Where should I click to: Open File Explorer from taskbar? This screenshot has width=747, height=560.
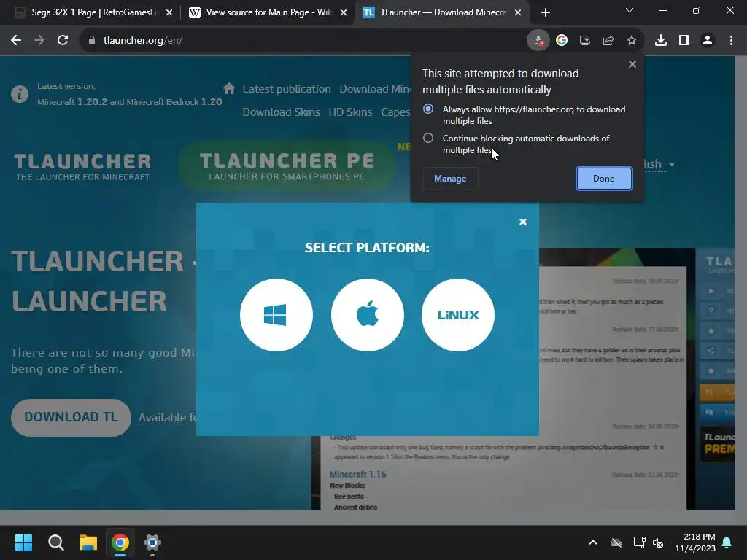click(x=88, y=542)
